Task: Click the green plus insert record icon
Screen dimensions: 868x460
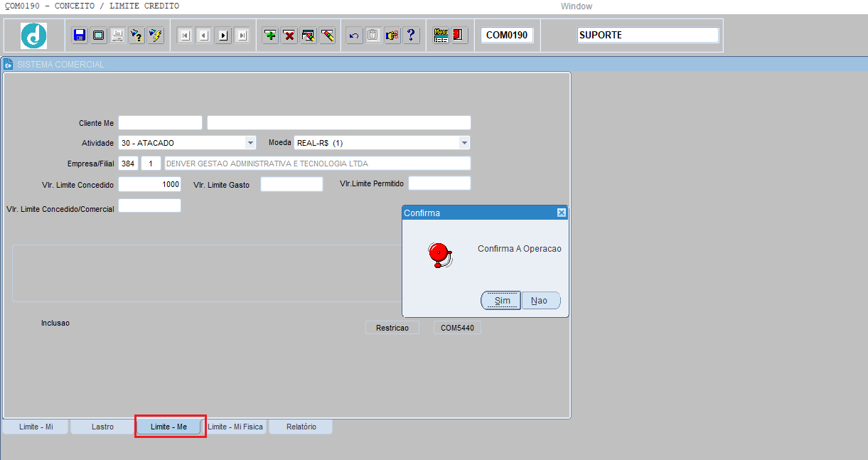Action: [x=270, y=35]
